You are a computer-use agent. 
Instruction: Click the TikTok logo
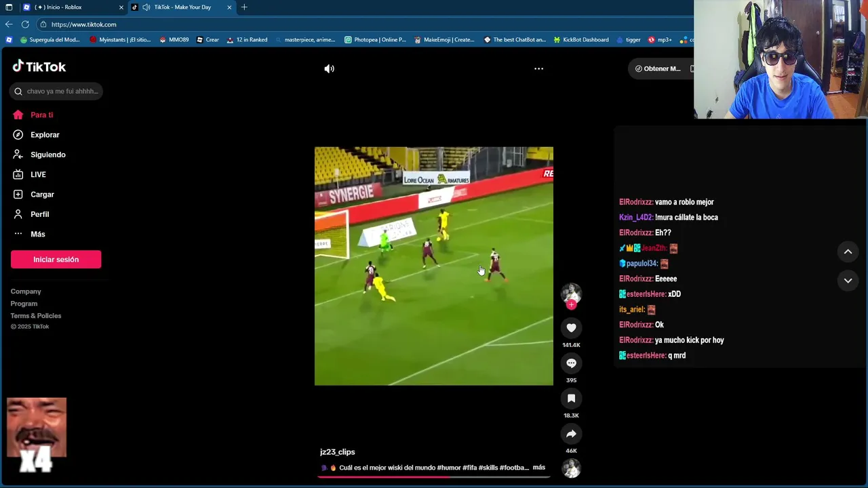coord(39,66)
